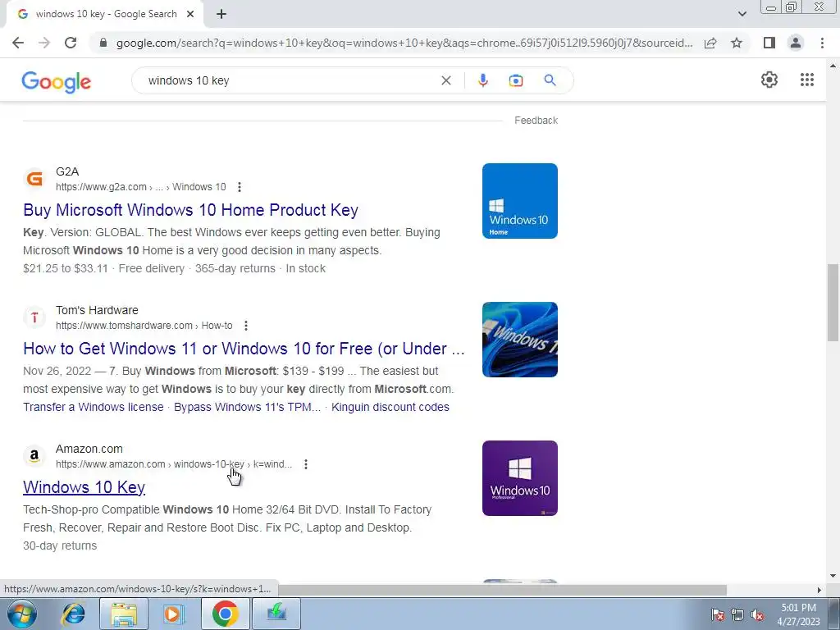Click the g2a.com breadcrumb URL
This screenshot has width=840, height=630.
click(x=141, y=187)
